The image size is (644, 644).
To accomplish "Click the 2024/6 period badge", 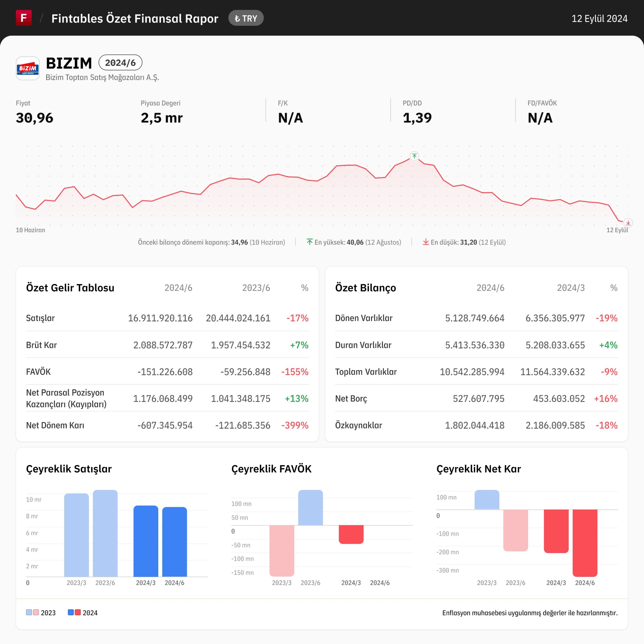I will point(120,62).
